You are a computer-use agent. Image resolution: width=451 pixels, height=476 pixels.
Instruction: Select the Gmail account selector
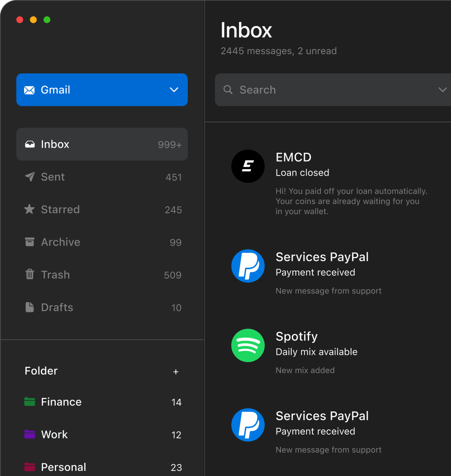[x=102, y=89]
